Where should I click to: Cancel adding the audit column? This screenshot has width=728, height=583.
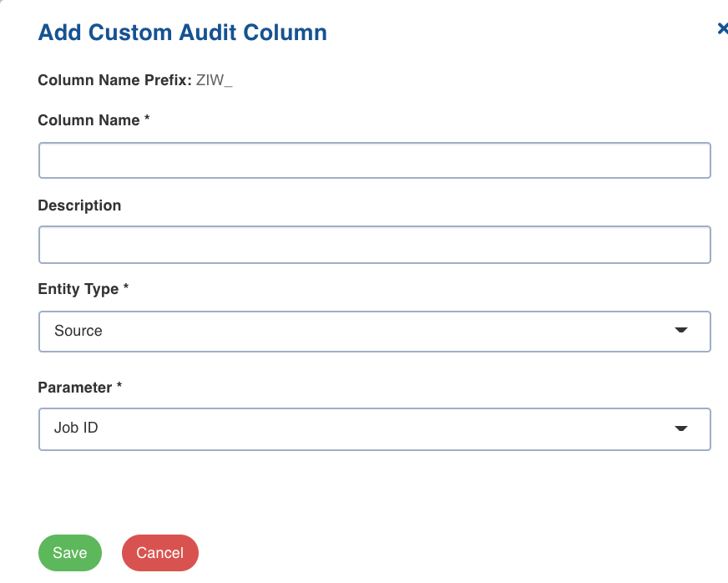coord(160,553)
